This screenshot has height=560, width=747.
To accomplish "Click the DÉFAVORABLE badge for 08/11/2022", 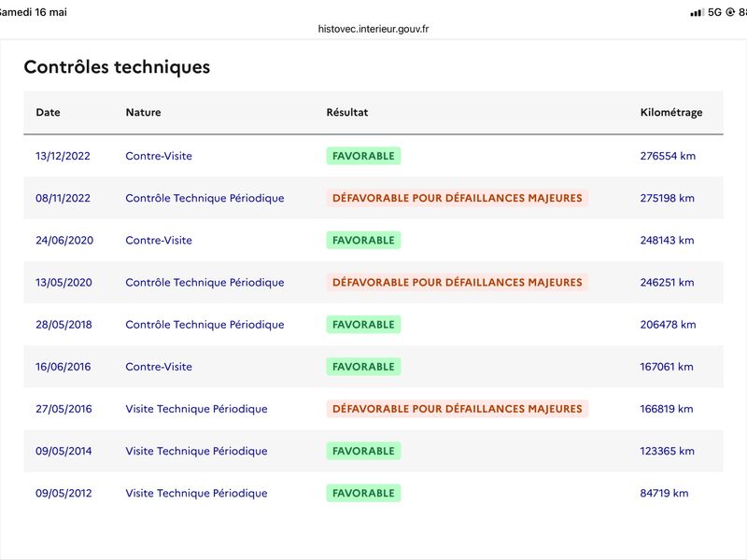I will [x=458, y=198].
